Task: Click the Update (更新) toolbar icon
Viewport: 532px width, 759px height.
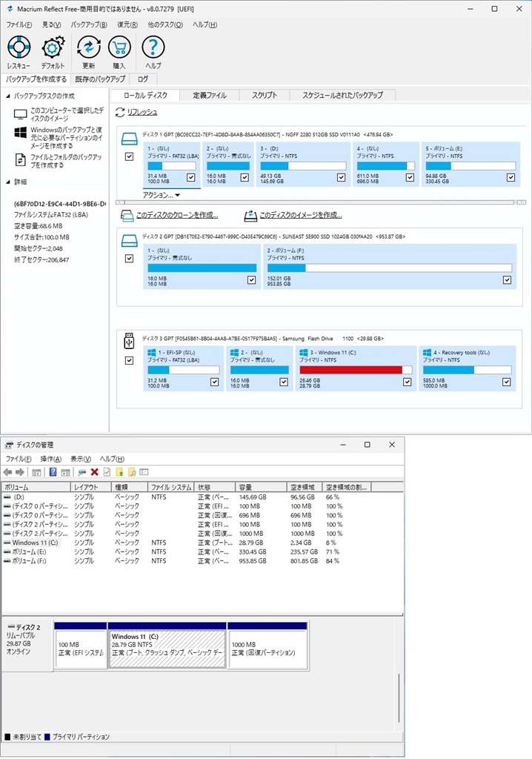Action: click(89, 47)
